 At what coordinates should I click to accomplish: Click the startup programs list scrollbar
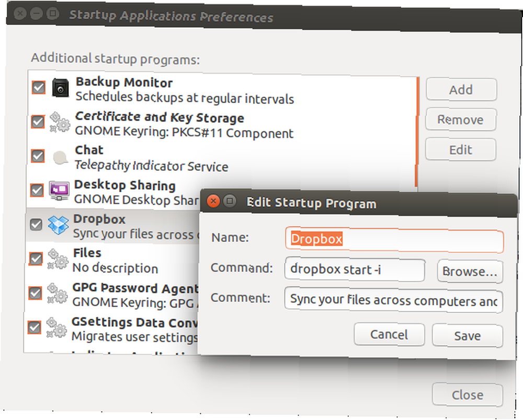pyautogui.click(x=417, y=133)
